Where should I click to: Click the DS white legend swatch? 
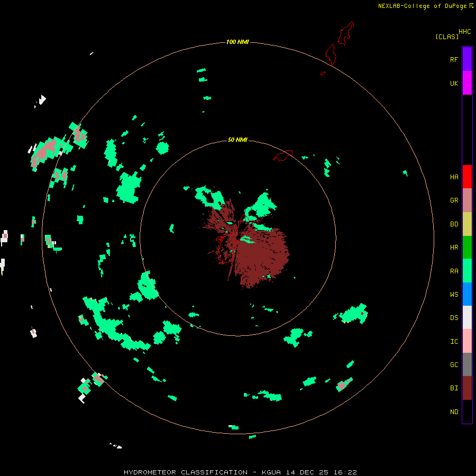(x=467, y=317)
